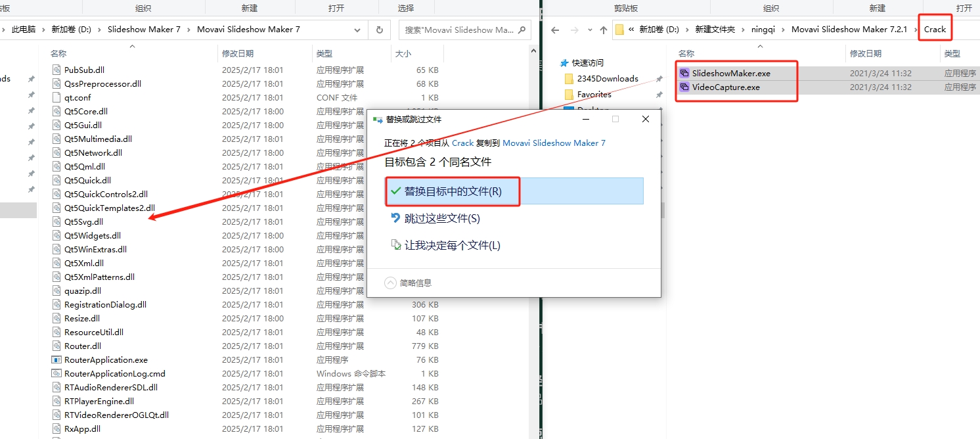980x439 pixels.
Task: Choose 让我决定每个文件(L) option
Action: (x=452, y=245)
